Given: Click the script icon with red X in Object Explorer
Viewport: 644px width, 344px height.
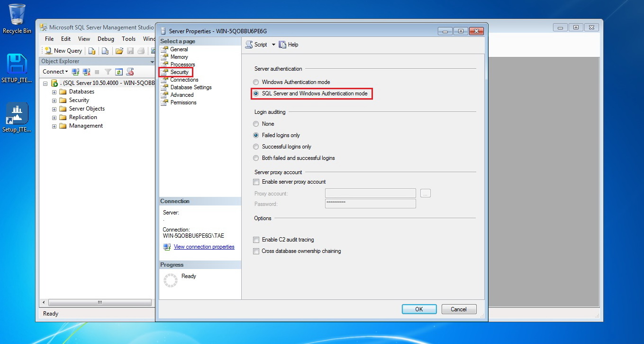Looking at the screenshot, I should pos(130,72).
